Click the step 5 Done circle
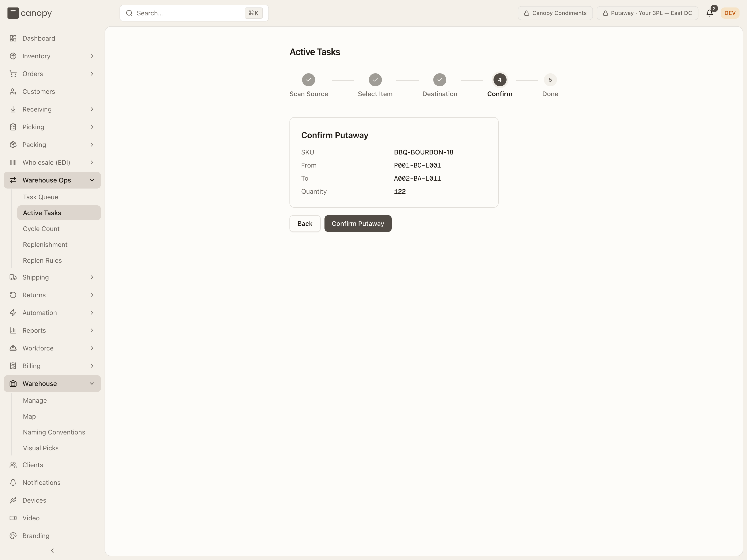Image resolution: width=747 pixels, height=560 pixels. tap(550, 80)
